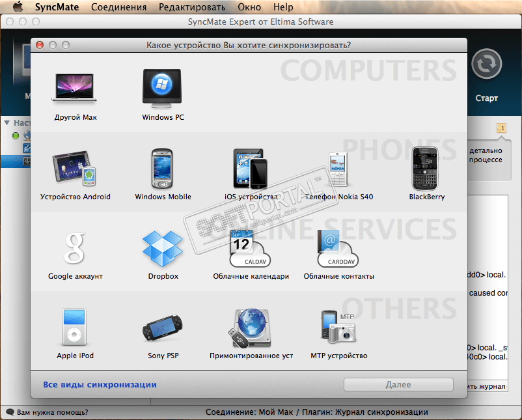This screenshot has height=420, width=522.
Task: Click the green status indicator in sidebar
Action: point(16,135)
